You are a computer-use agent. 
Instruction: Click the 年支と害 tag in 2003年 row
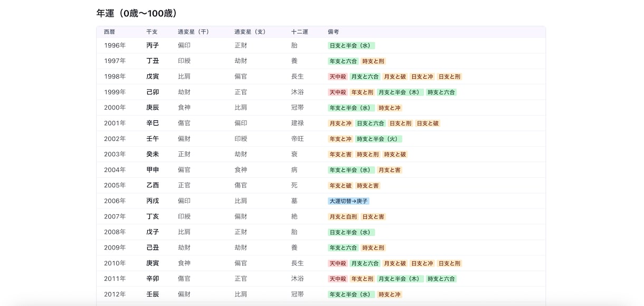(340, 155)
